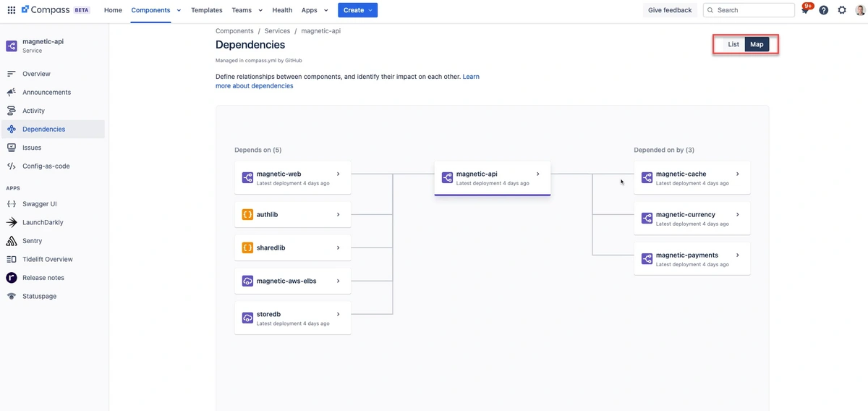Open Swagger UI app link in sidebar
The image size is (868, 411).
click(x=53, y=204)
